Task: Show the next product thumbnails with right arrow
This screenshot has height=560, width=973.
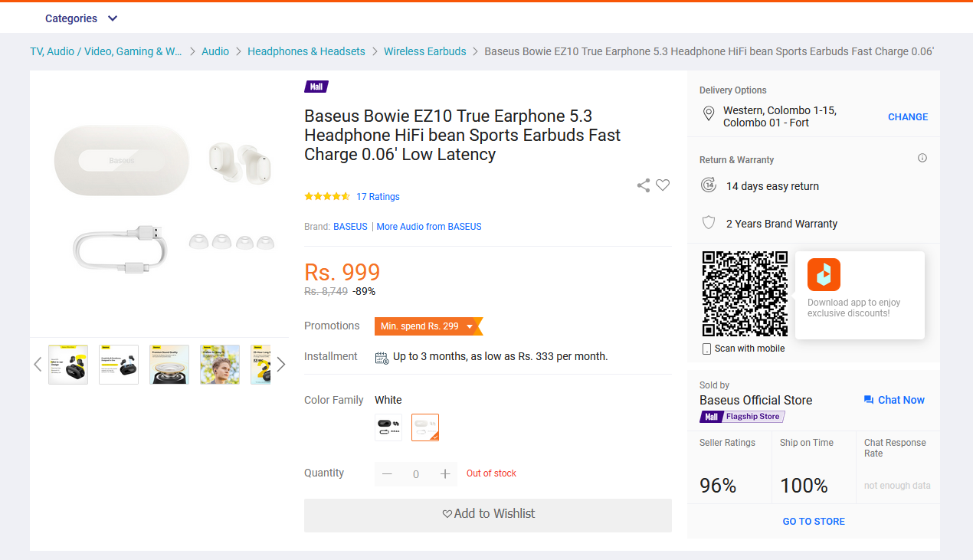Action: pos(281,365)
